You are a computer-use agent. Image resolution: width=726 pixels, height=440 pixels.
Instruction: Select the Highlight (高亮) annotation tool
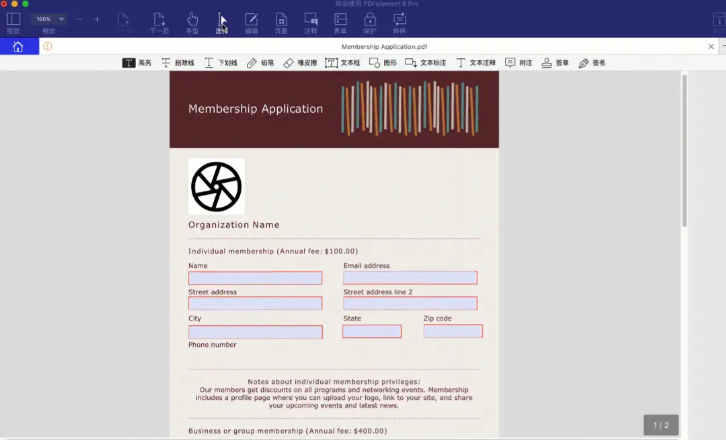click(x=139, y=62)
